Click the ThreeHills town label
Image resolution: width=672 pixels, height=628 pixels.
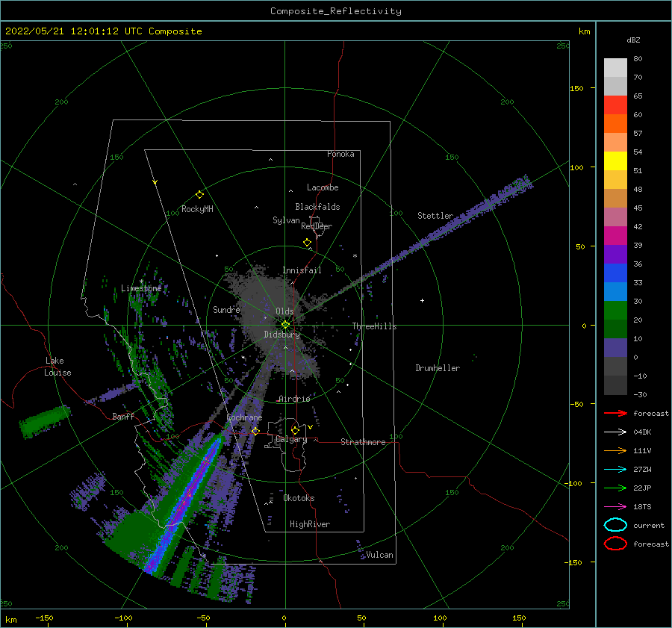click(x=374, y=326)
